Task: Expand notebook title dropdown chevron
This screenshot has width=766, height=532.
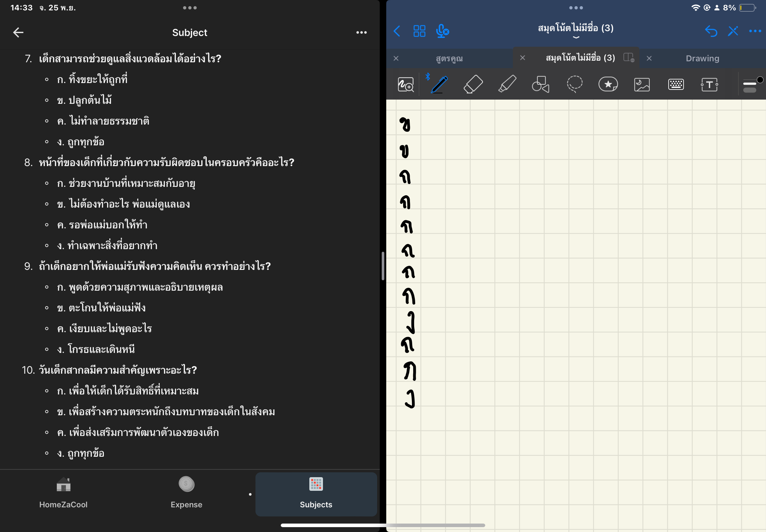Action: [576, 37]
